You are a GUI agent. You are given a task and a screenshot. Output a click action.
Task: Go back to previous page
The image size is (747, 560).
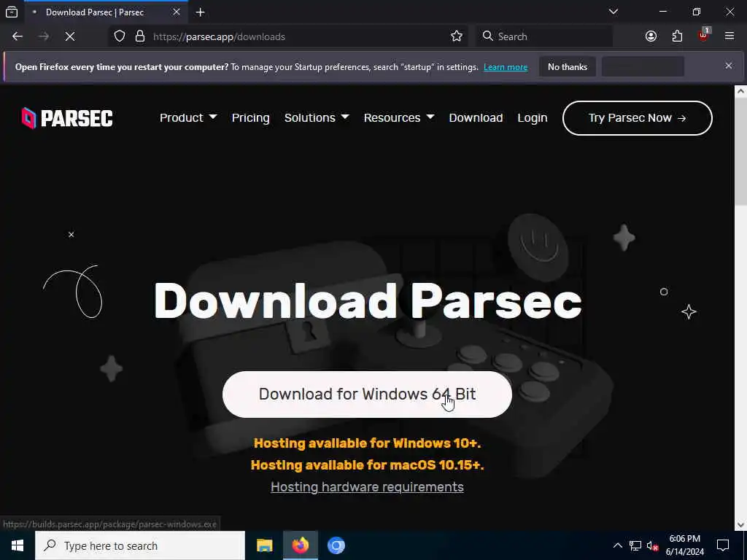click(18, 36)
